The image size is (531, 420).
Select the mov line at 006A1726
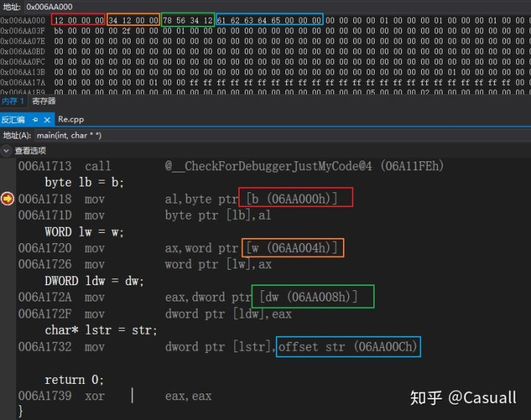(x=145, y=265)
